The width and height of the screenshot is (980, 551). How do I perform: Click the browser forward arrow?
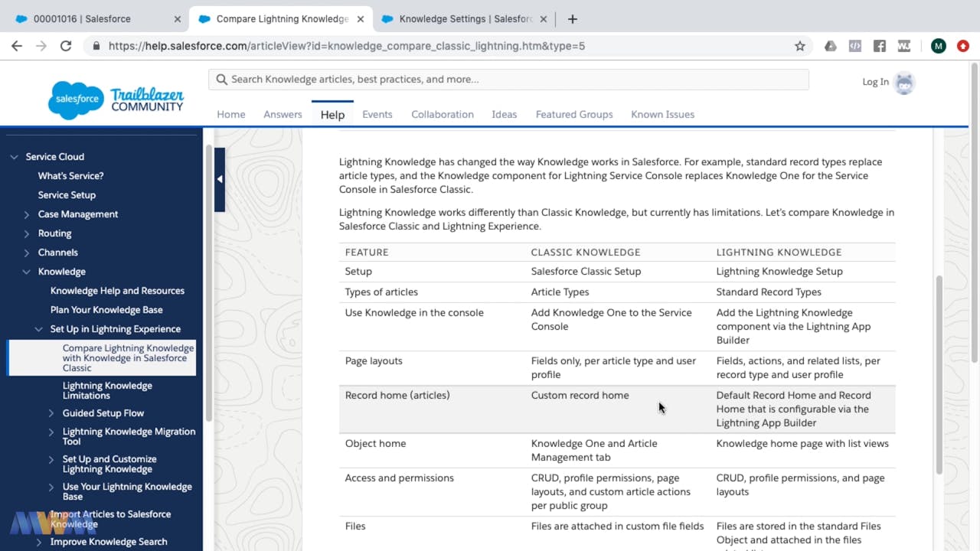coord(41,46)
